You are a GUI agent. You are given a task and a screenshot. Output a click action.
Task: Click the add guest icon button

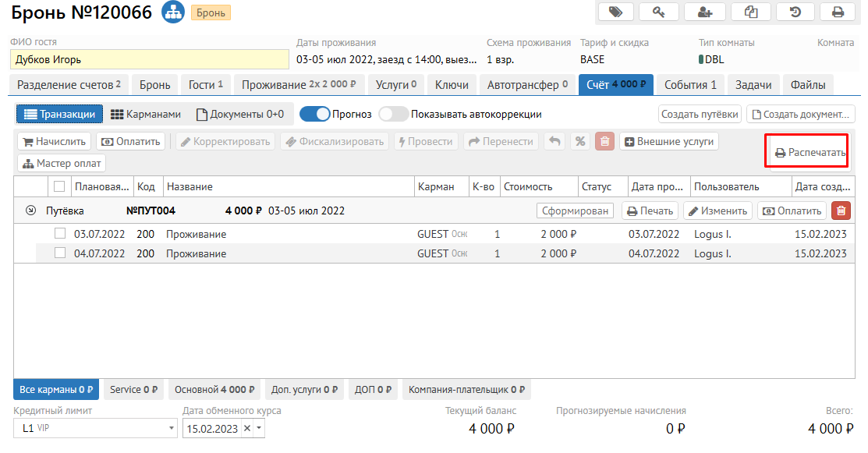[x=705, y=12]
